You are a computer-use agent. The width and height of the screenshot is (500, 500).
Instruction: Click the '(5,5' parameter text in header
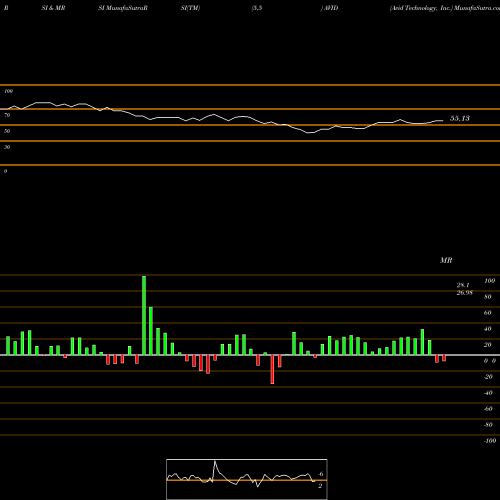coord(257,8)
